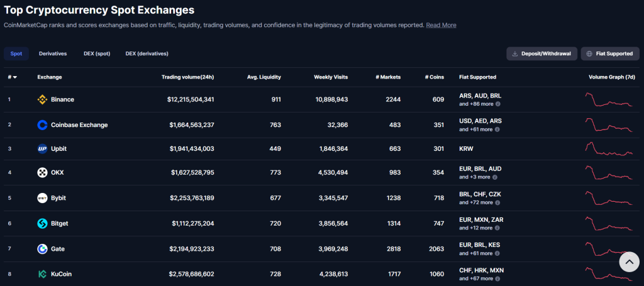Click the Binance exchange logo icon
Screen dimensions: 644x286
tap(43, 99)
